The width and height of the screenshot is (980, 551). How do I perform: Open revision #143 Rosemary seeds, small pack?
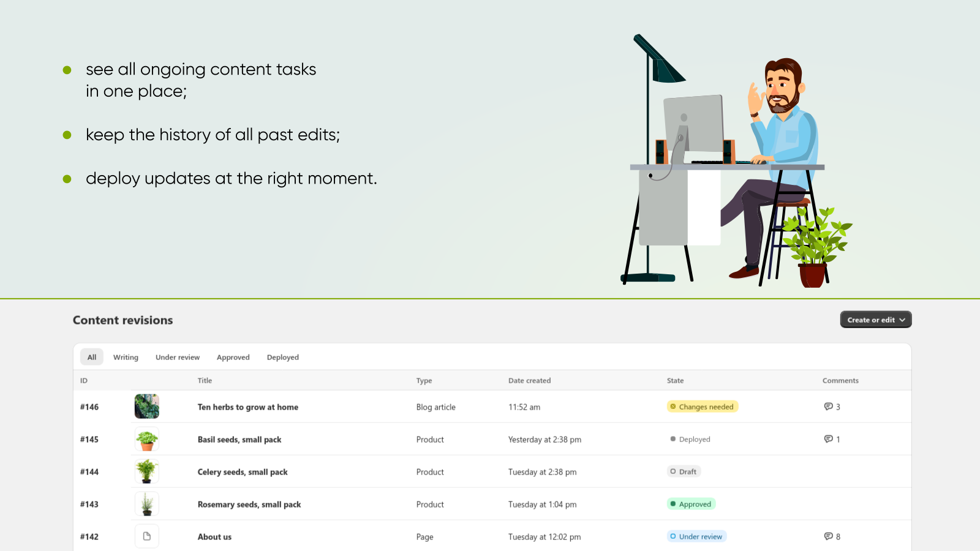(x=249, y=504)
